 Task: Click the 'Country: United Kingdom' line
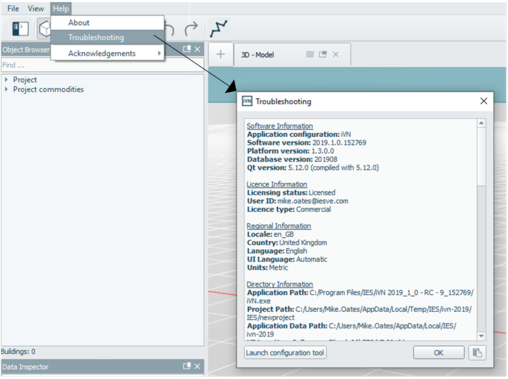(x=287, y=243)
